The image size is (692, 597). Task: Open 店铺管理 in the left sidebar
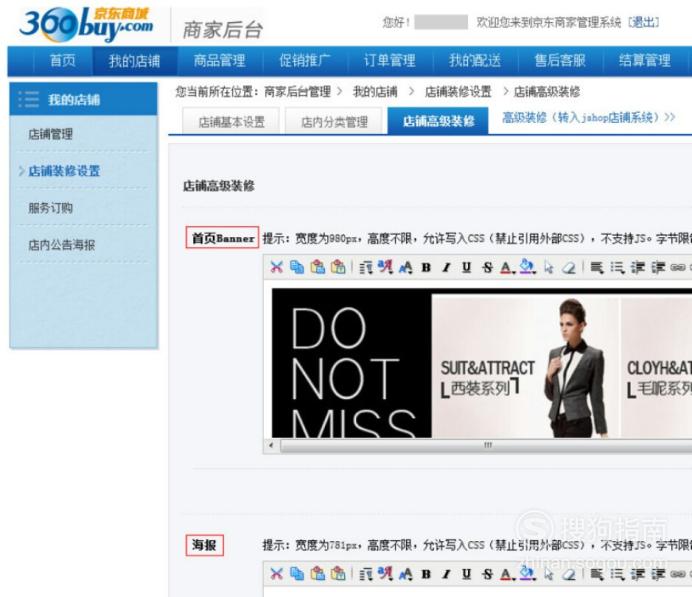click(50, 134)
